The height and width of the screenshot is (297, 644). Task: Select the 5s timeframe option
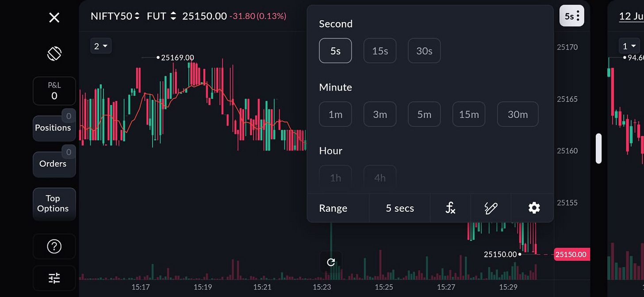coord(335,51)
